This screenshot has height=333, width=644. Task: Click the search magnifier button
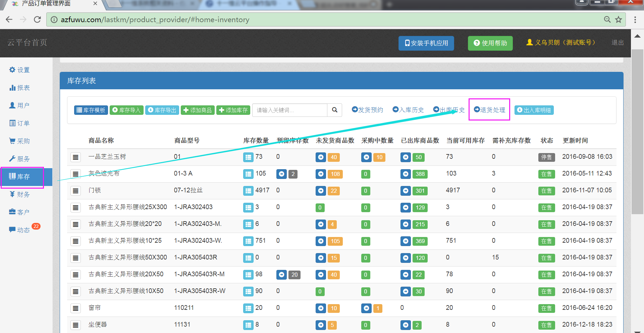pyautogui.click(x=335, y=110)
